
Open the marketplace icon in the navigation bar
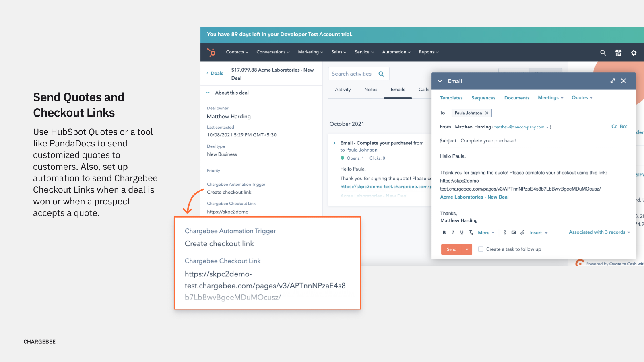[x=618, y=53]
